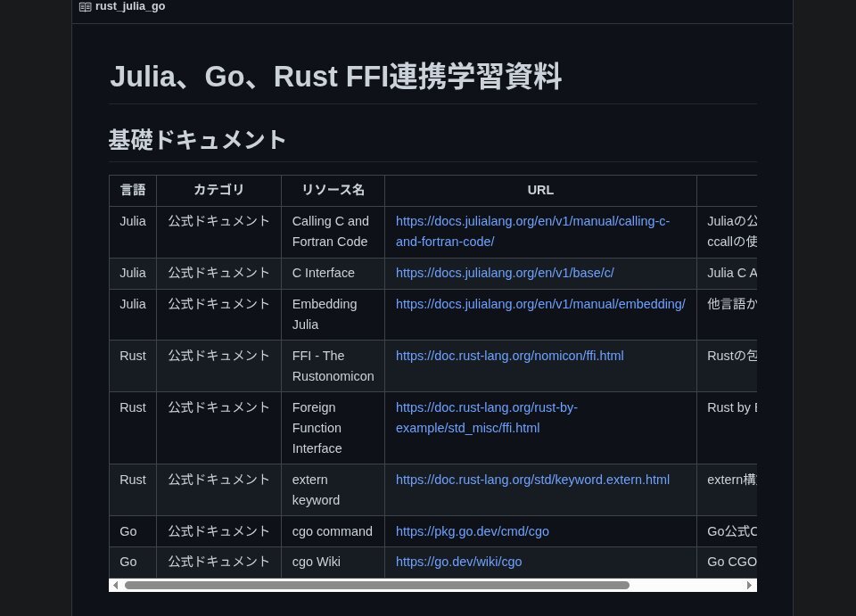Click the horizontal scrollbar thumb under the table
The image size is (856, 616).
click(x=376, y=586)
